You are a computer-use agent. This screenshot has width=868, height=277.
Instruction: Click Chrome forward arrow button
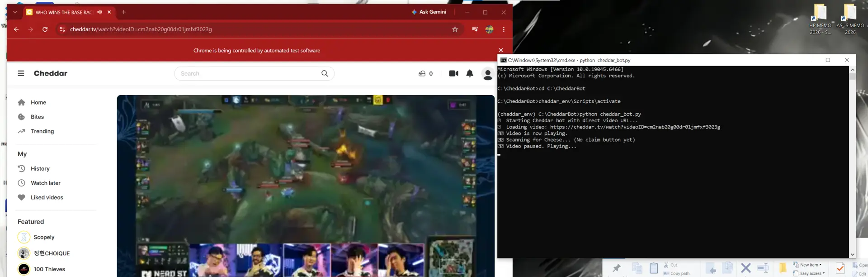(x=31, y=29)
